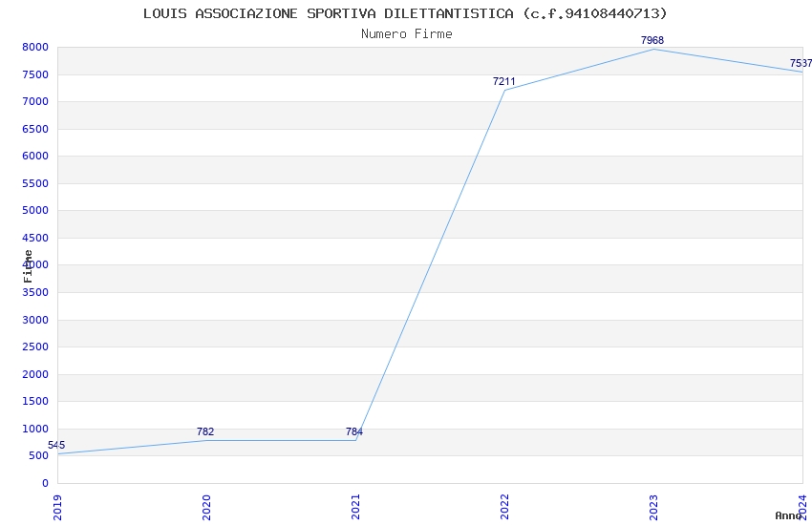The width and height of the screenshot is (812, 525).
Task: Click the y-axis value 8000
Action: [x=35, y=48]
